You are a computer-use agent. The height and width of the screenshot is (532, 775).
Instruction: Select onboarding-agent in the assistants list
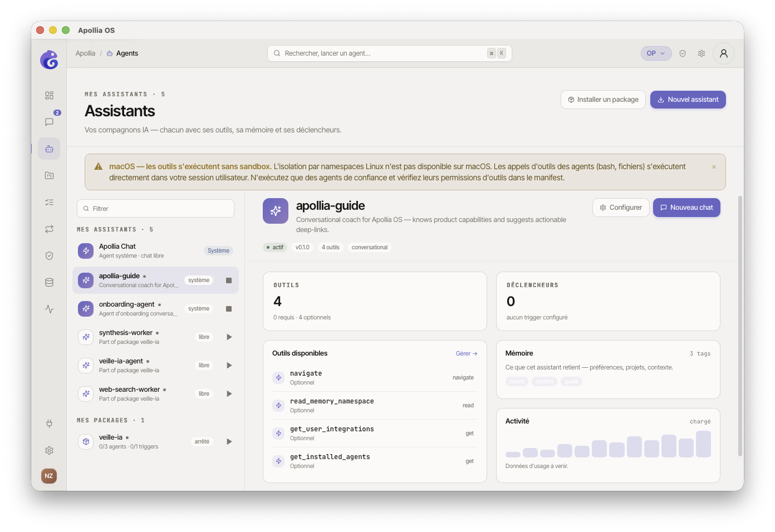click(x=155, y=309)
